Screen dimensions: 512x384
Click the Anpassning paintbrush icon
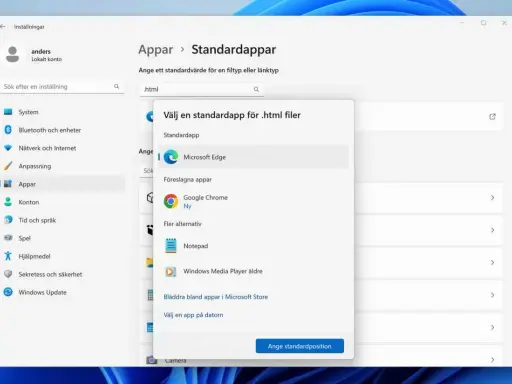coord(8,166)
